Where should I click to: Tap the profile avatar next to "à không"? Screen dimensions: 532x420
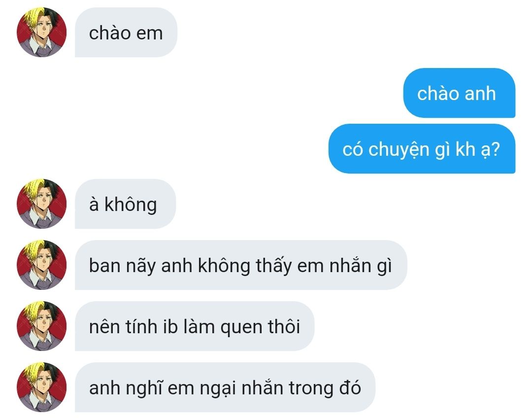pyautogui.click(x=41, y=204)
